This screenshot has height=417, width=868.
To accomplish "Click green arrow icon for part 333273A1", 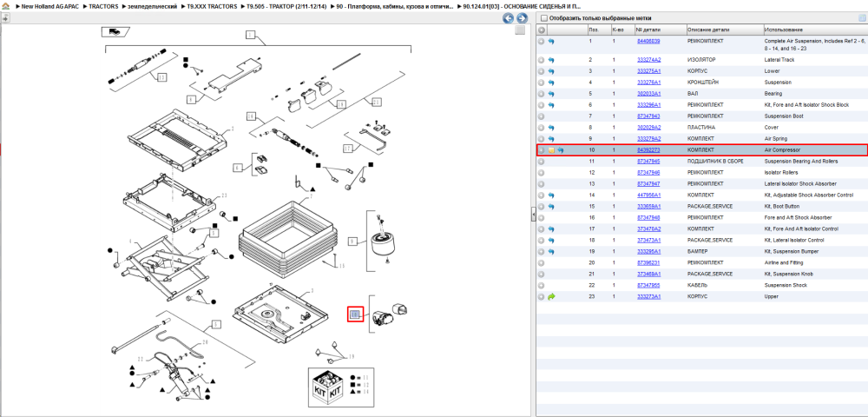I will (551, 297).
